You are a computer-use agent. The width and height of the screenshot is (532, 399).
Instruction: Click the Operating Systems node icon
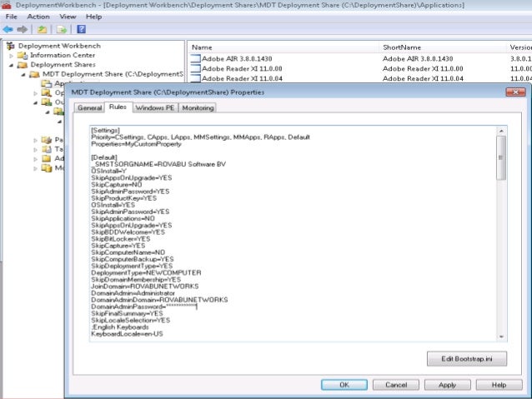[x=47, y=92]
